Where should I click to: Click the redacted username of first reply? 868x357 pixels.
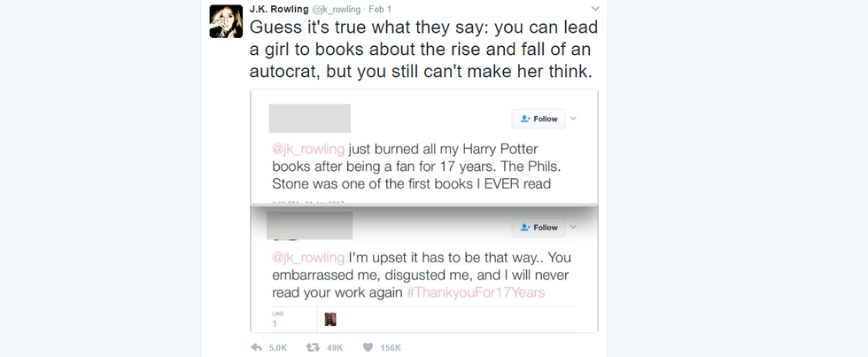309,119
